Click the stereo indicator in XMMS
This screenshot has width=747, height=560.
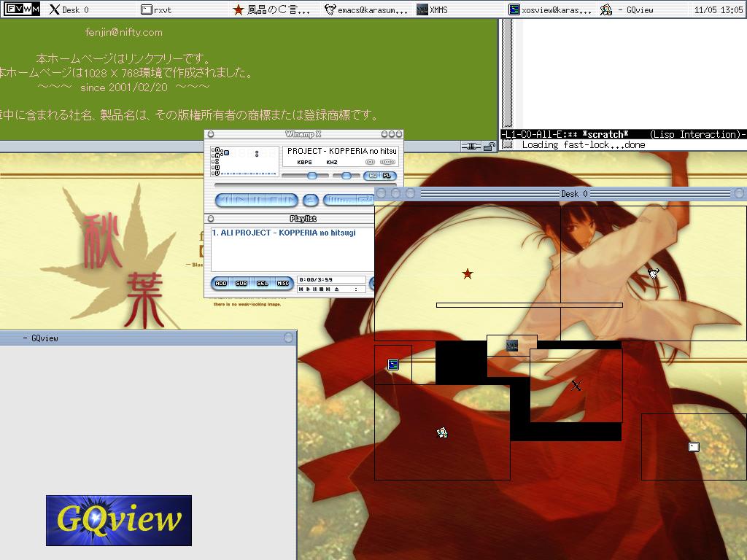coord(387,162)
